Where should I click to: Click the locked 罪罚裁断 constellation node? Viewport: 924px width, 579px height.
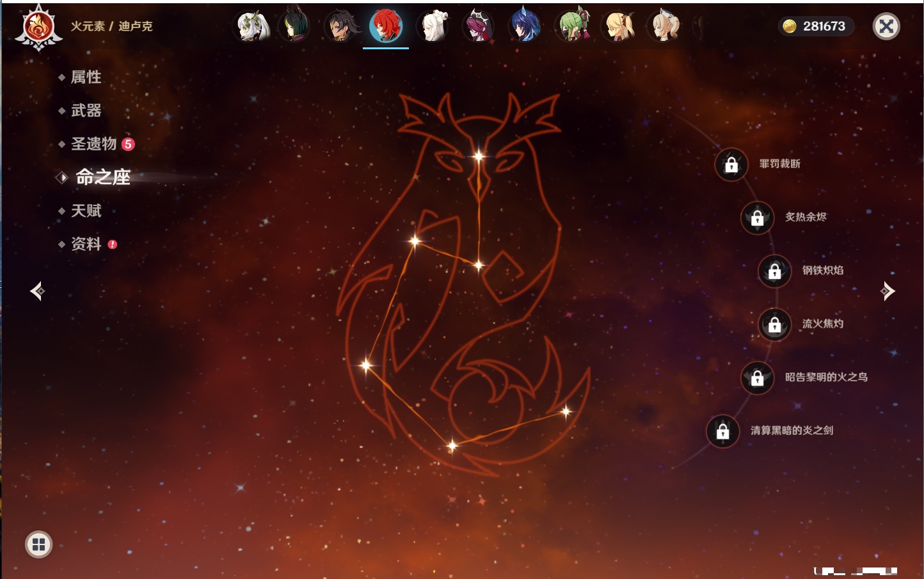coord(731,165)
